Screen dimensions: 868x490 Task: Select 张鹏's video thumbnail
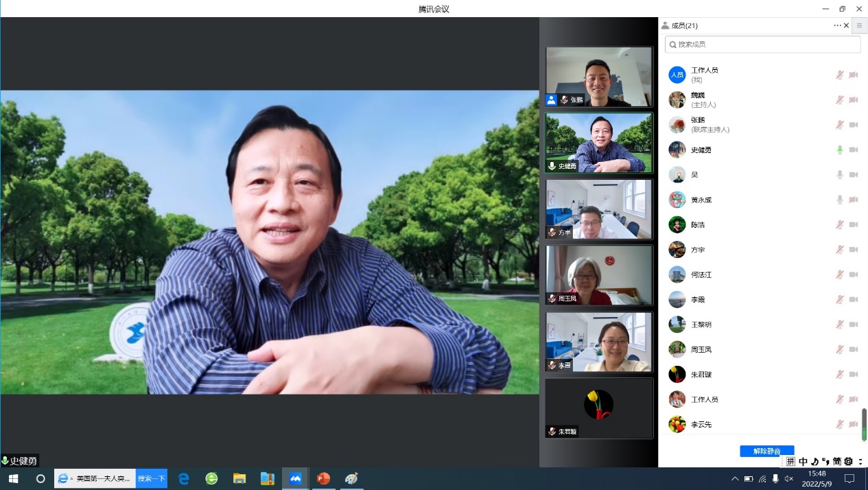pos(598,76)
